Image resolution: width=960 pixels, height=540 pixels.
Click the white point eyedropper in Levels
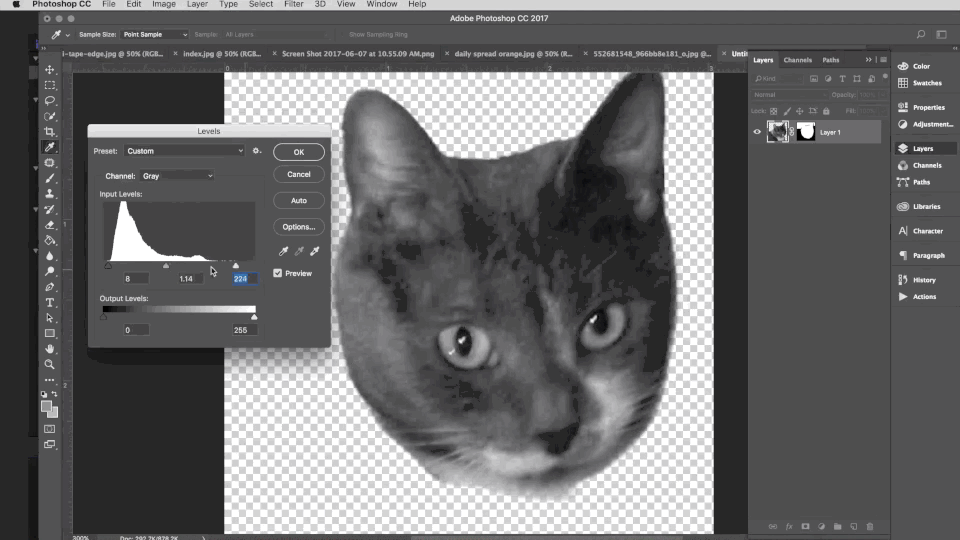click(313, 252)
